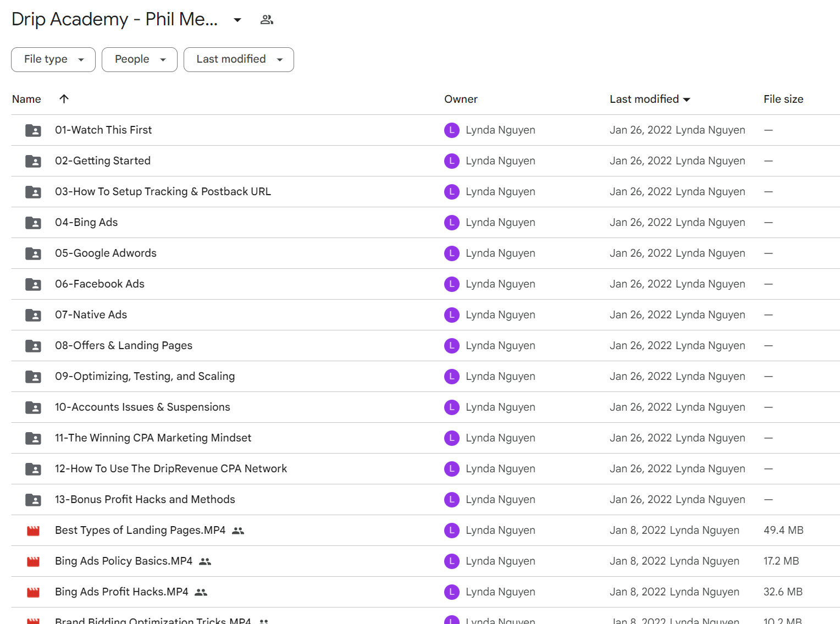Click folder icon for 11-The Winning CPA Marketing Mindset
The width and height of the screenshot is (840, 624).
tap(33, 438)
